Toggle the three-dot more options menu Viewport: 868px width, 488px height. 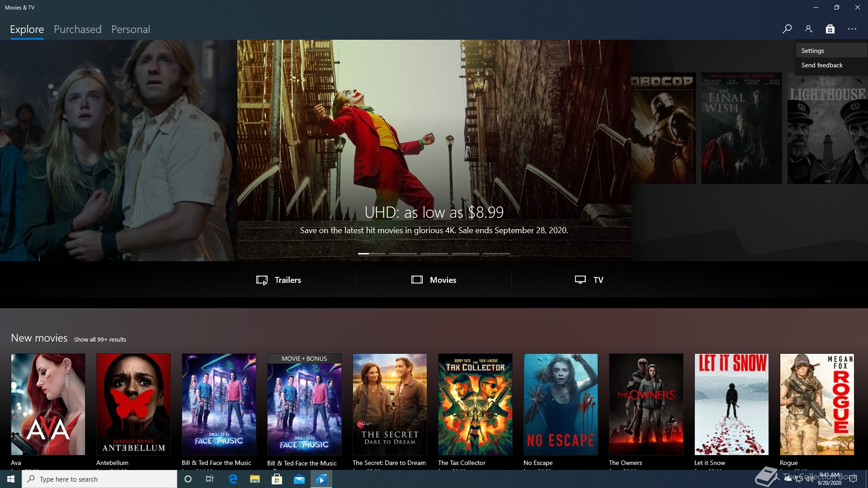pos(852,29)
